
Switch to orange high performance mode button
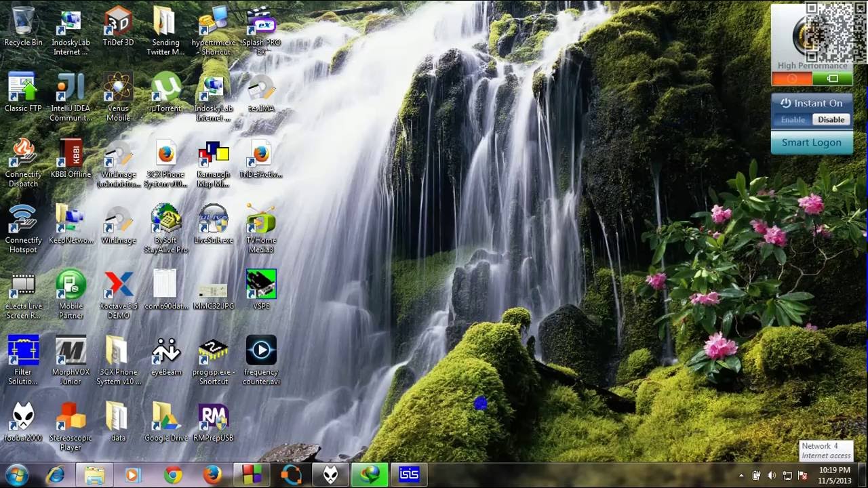(792, 79)
